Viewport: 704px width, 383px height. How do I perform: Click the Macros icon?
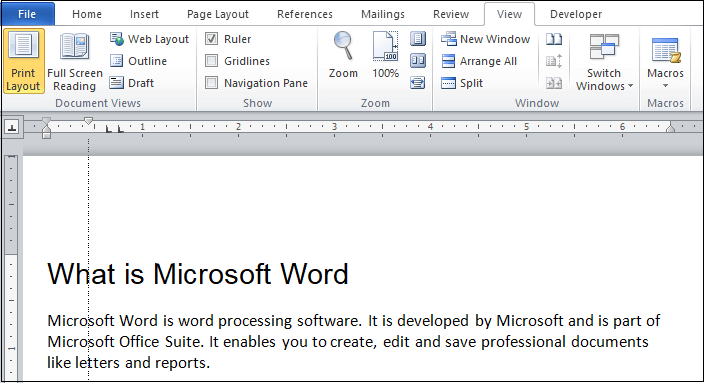pos(666,49)
